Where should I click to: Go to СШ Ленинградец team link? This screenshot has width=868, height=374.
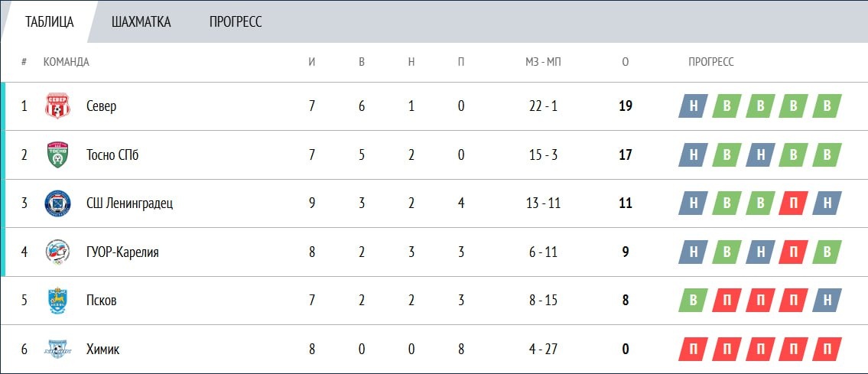point(129,203)
